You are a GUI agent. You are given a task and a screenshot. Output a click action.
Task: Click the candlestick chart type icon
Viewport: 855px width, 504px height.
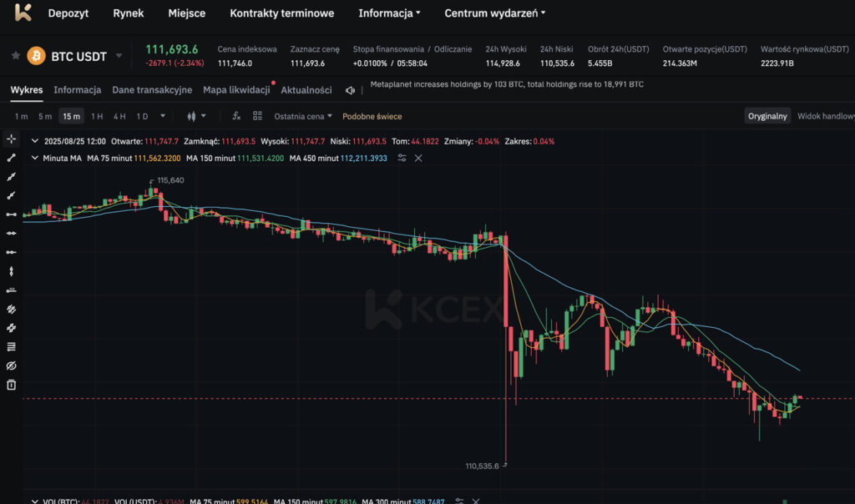pyautogui.click(x=191, y=116)
